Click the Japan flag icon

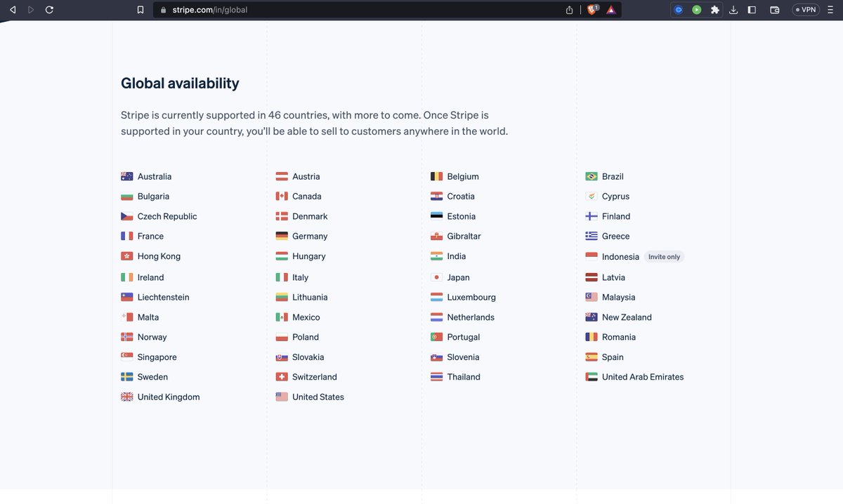[x=437, y=277]
